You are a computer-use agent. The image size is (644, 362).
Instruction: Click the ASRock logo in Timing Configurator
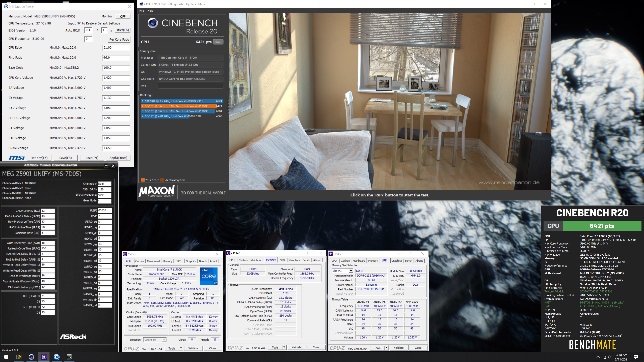coord(73,337)
